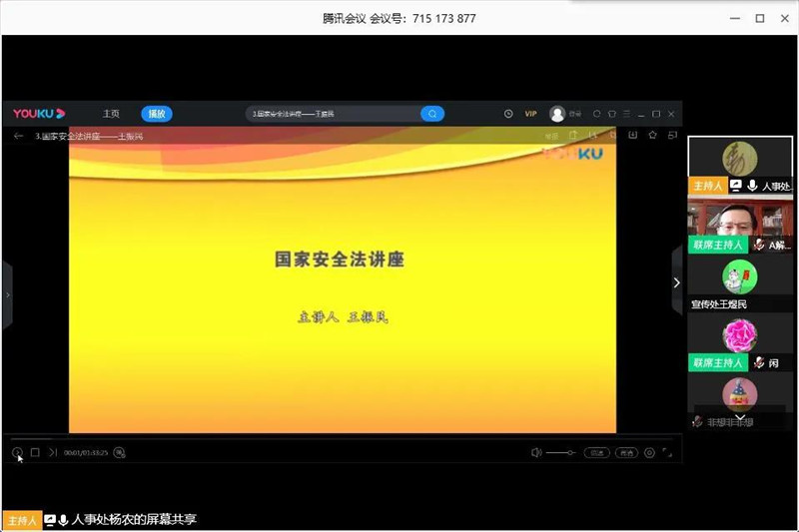Click the Youku user avatar
The height and width of the screenshot is (532, 799).
[557, 114]
